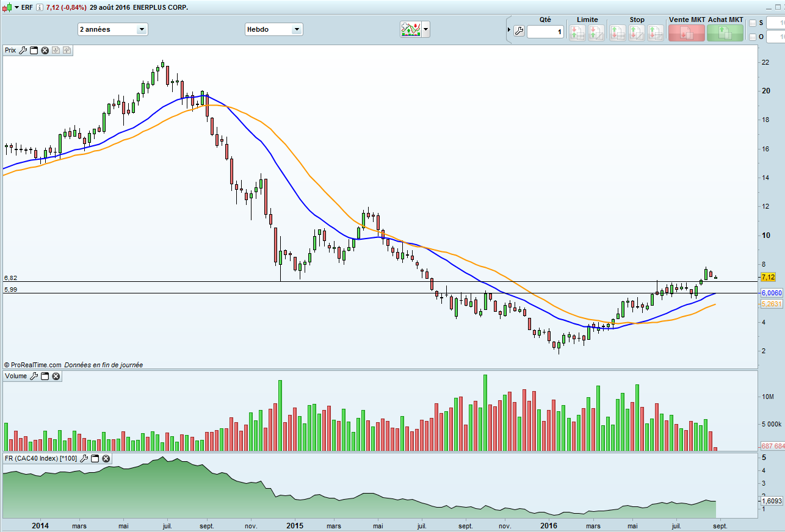Click the Prix panel label
785x532 pixels.
coord(10,51)
